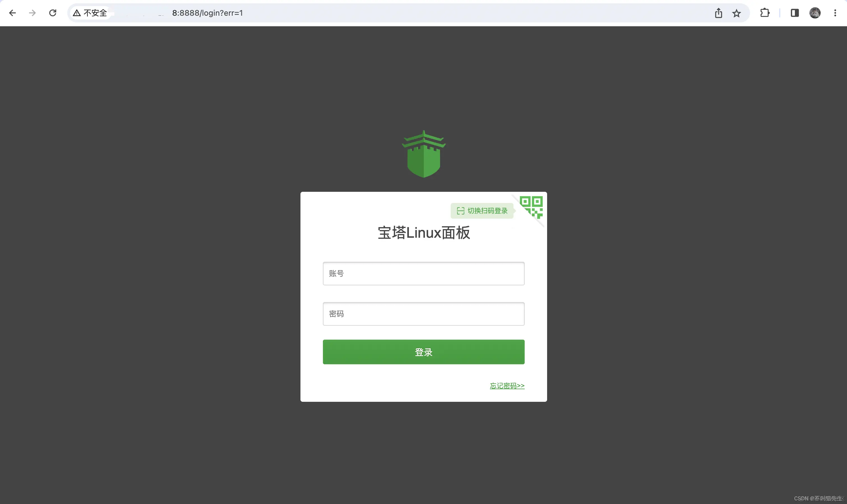Open the Chrome side panel icon
Screen dimensions: 847x504
(794, 13)
